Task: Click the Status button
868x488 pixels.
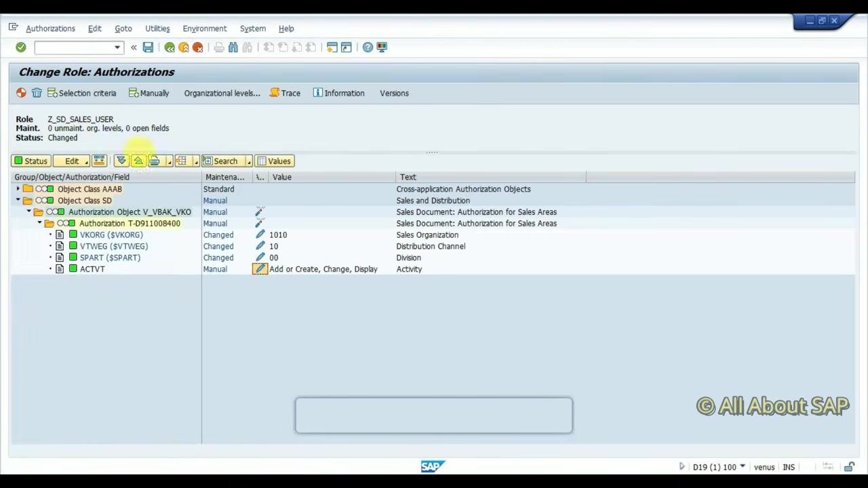Action: click(x=31, y=161)
